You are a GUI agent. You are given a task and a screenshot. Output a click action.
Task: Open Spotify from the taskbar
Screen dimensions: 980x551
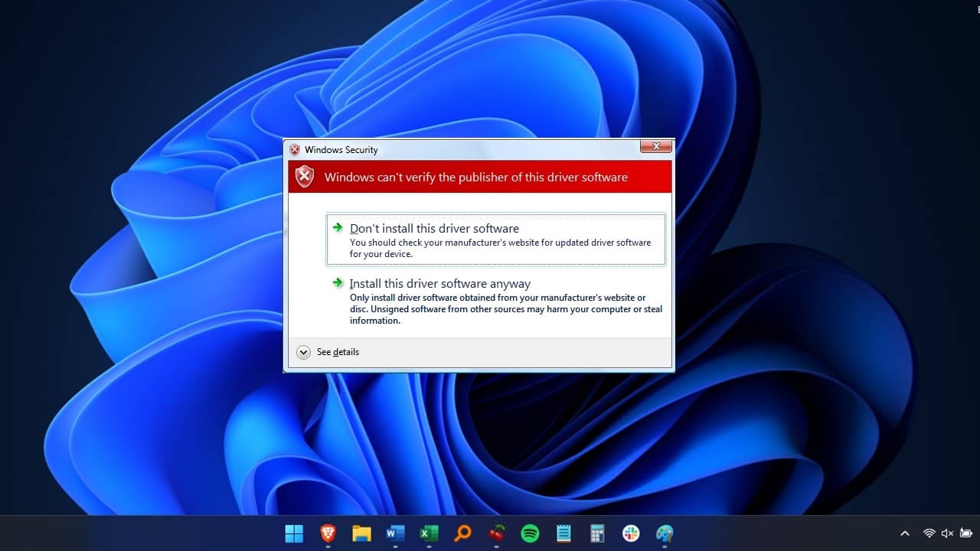click(x=530, y=533)
